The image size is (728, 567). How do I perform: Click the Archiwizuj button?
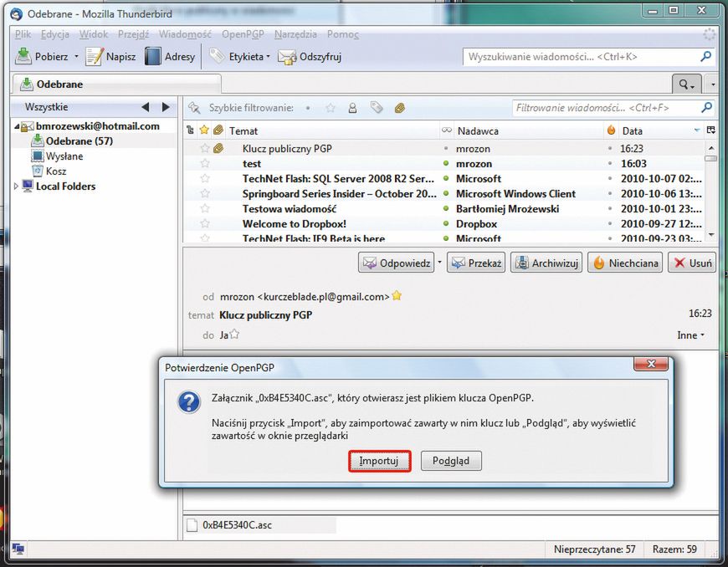click(546, 263)
